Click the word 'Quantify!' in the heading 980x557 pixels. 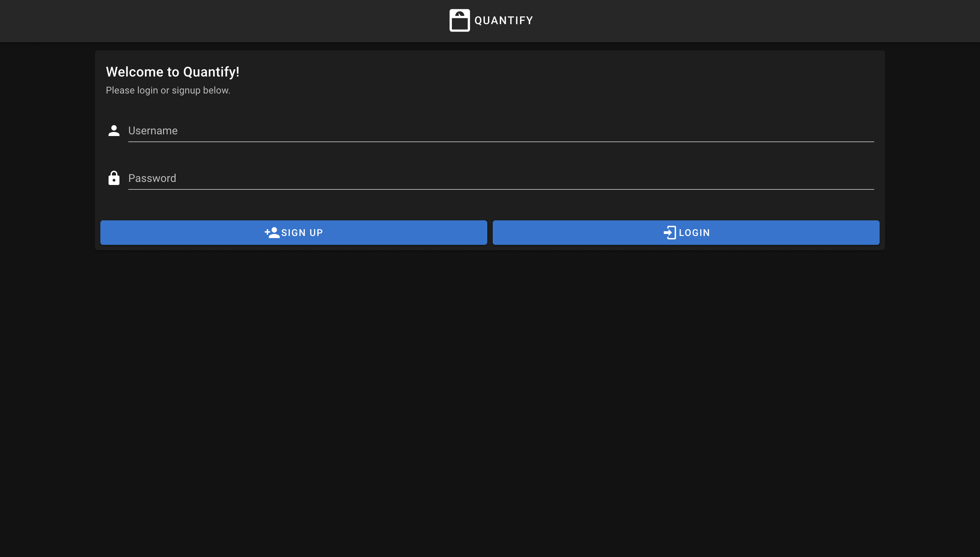click(211, 72)
